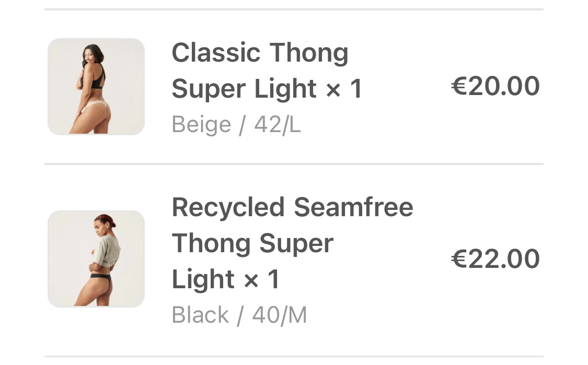The image size is (588, 365).
Task: Click the €20.00 price
Action: 495,86
